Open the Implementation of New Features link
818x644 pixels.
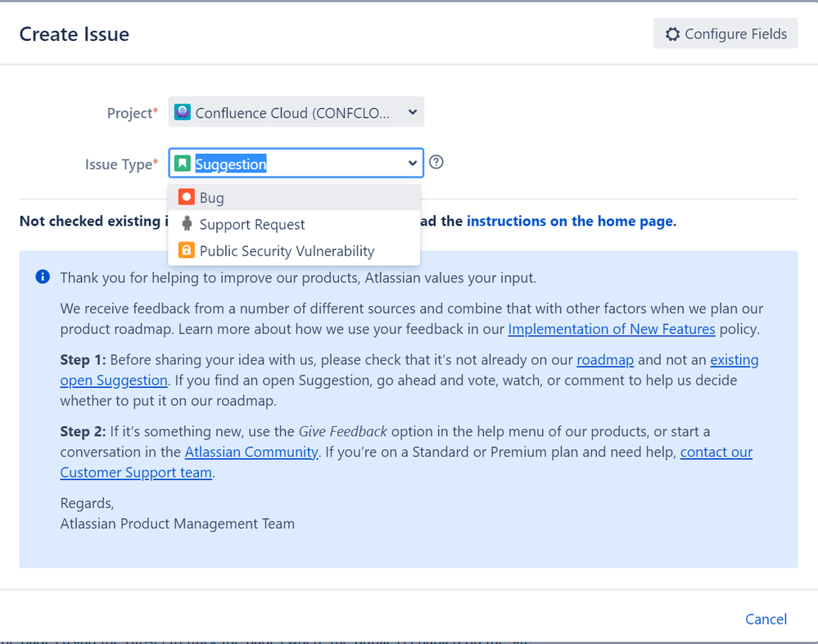point(612,329)
